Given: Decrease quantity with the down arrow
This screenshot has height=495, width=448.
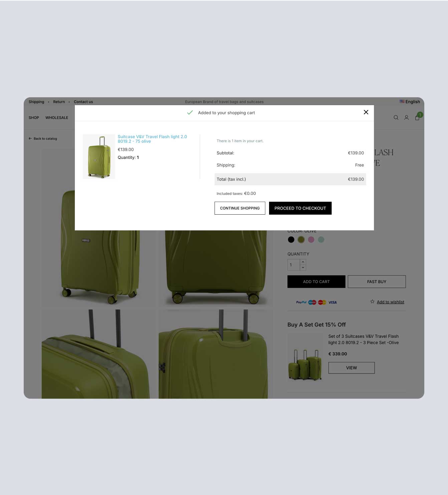Looking at the screenshot, I should tap(303, 268).
